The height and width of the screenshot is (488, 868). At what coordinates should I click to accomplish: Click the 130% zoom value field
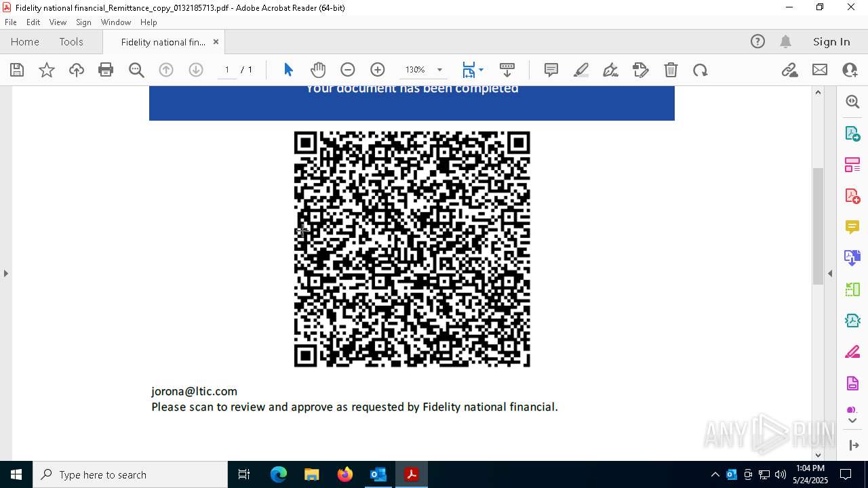(415, 70)
